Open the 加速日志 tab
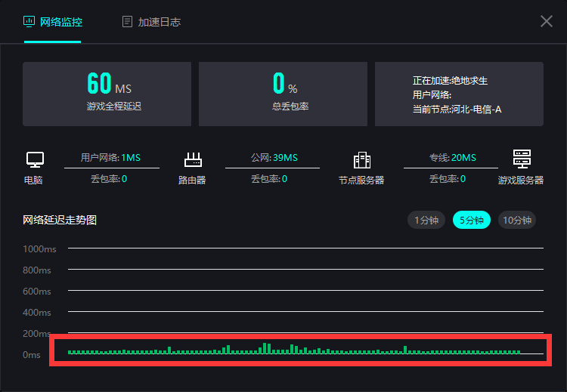The image size is (567, 392). pos(159,22)
